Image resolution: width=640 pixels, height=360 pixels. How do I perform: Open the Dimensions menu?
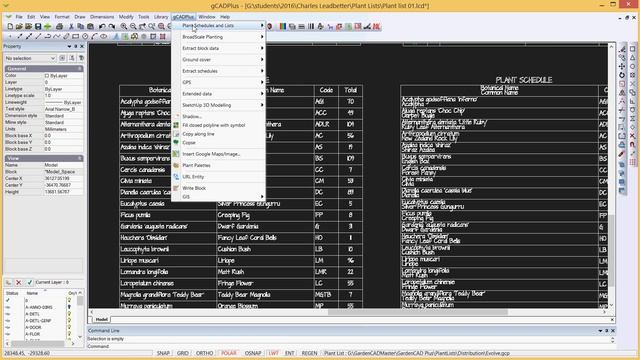pyautogui.click(x=102, y=17)
